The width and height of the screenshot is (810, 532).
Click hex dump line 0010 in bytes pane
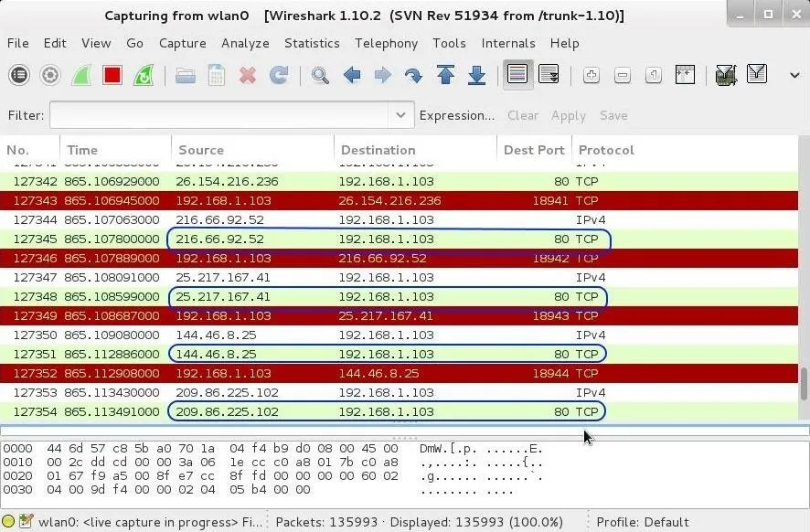pyautogui.click(x=272, y=462)
